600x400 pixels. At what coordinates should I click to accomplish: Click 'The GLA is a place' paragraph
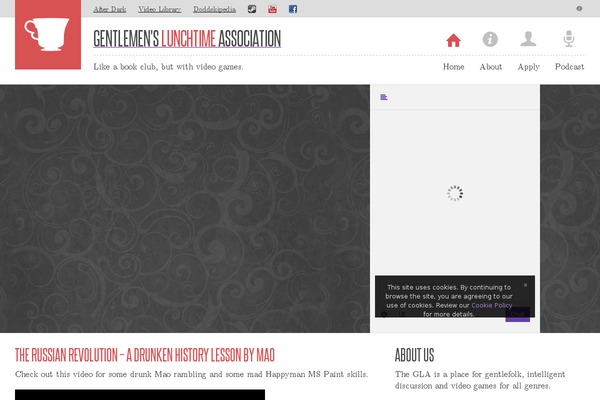point(480,380)
